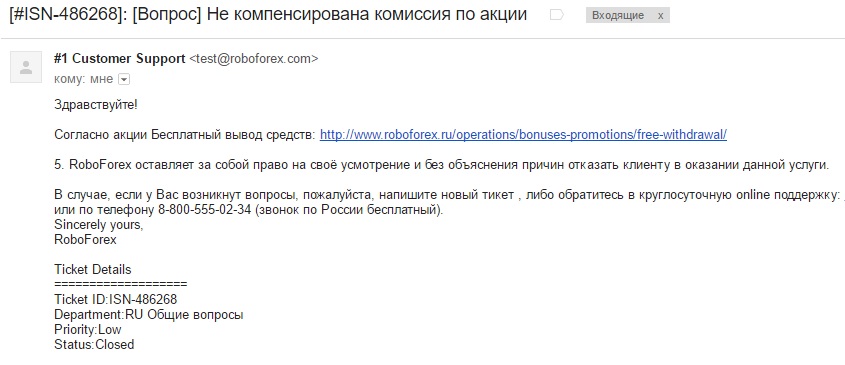Click the 'Priority:Low' line

point(88,329)
